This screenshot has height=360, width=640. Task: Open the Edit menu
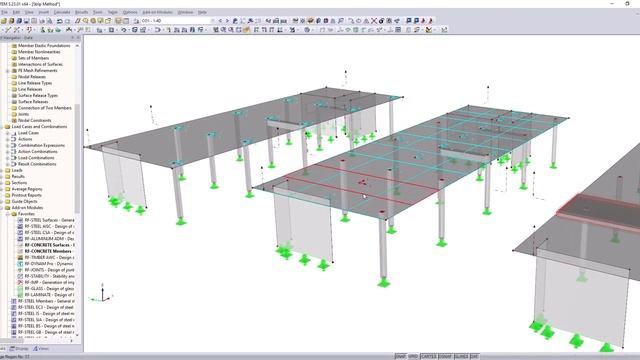pyautogui.click(x=16, y=12)
